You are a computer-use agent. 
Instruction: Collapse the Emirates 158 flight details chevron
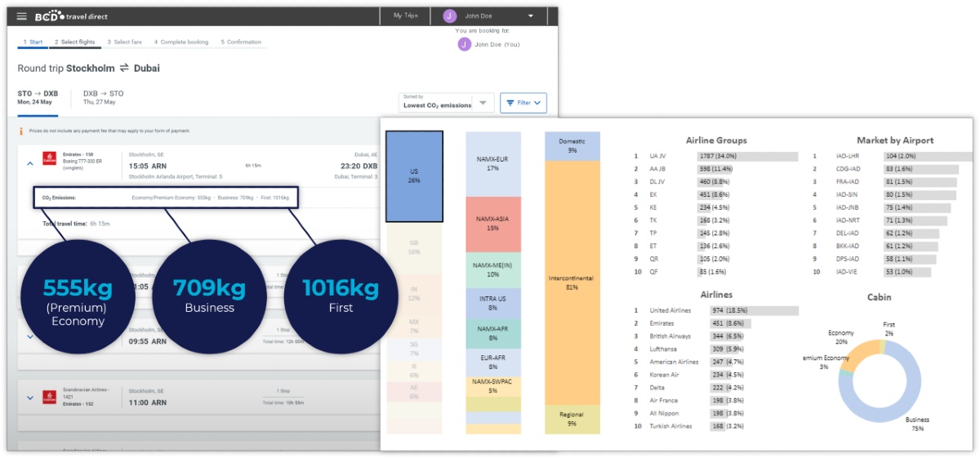click(x=30, y=163)
